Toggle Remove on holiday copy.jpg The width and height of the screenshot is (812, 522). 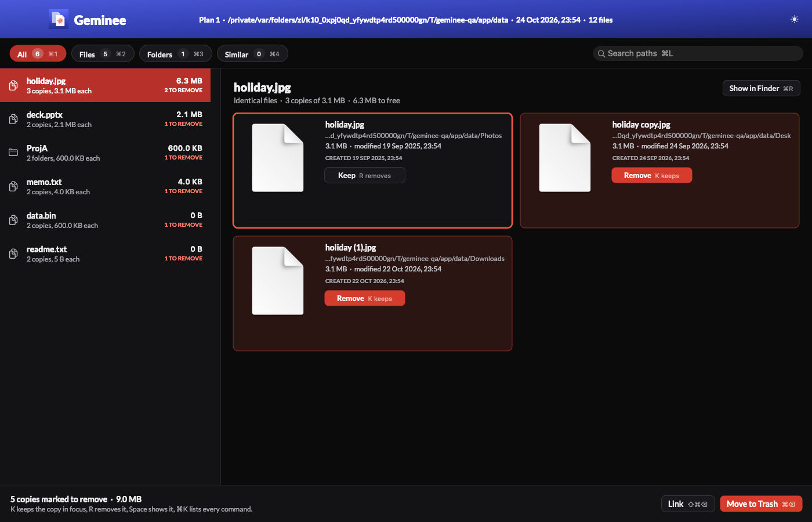(x=651, y=175)
